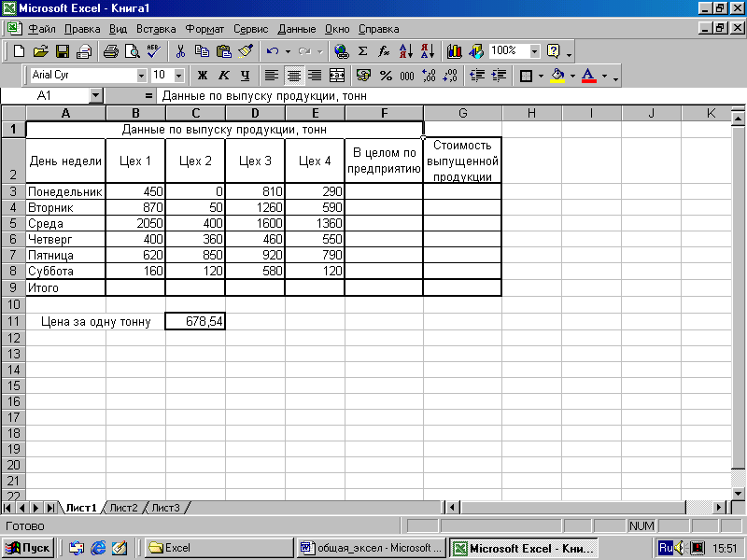Print the sheet with the printer icon

[110, 51]
